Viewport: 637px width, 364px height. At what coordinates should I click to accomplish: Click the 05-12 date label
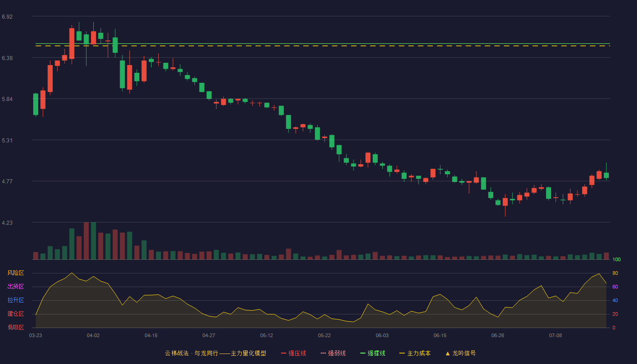pyautogui.click(x=267, y=335)
